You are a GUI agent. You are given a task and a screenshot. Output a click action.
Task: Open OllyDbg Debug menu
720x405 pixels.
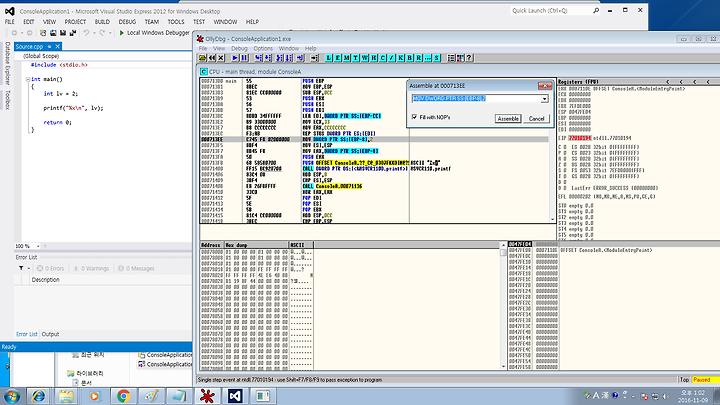239,48
